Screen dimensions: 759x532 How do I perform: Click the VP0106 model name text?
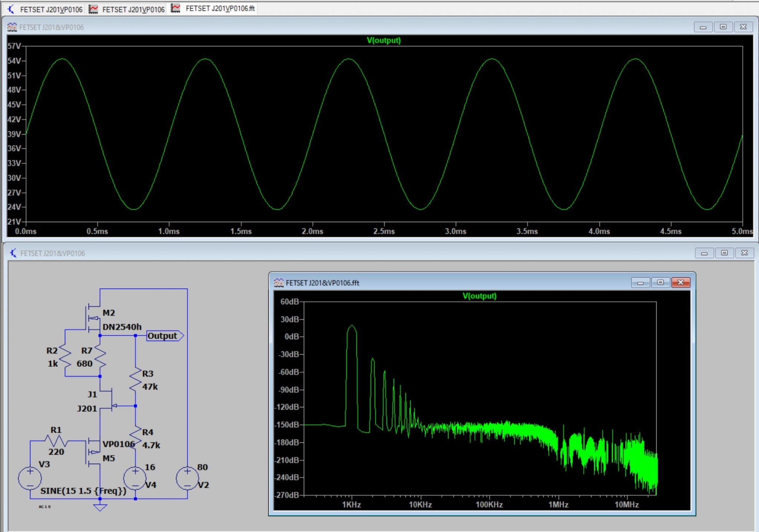tap(119, 444)
